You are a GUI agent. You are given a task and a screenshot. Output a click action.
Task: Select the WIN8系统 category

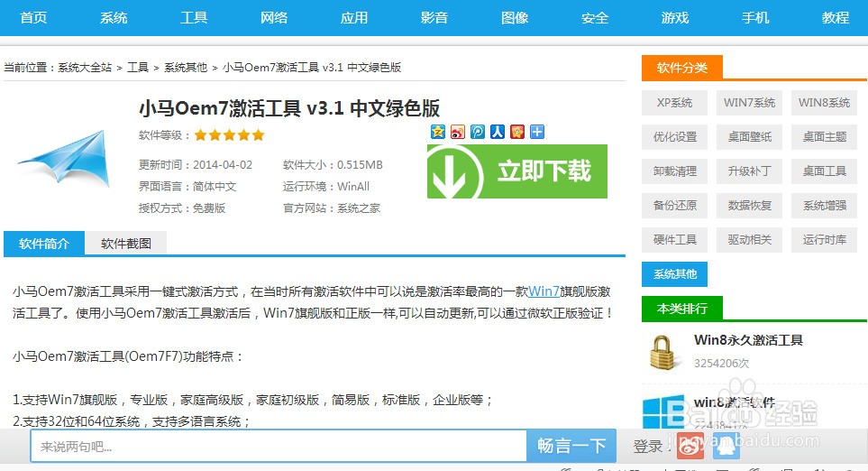[824, 103]
